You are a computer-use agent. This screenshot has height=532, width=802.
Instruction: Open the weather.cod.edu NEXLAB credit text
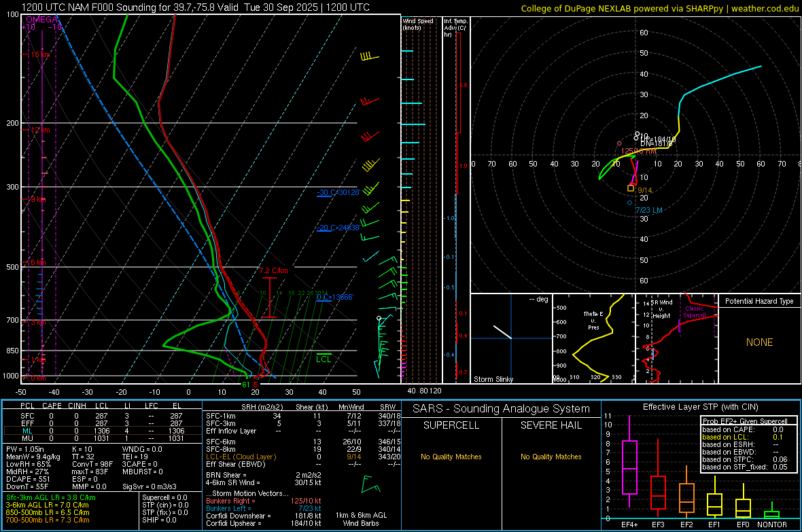tap(659, 8)
